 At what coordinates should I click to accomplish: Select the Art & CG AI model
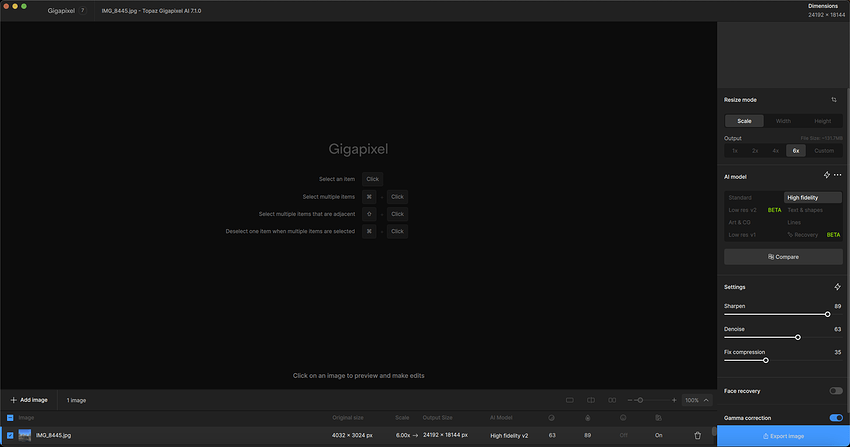point(754,223)
